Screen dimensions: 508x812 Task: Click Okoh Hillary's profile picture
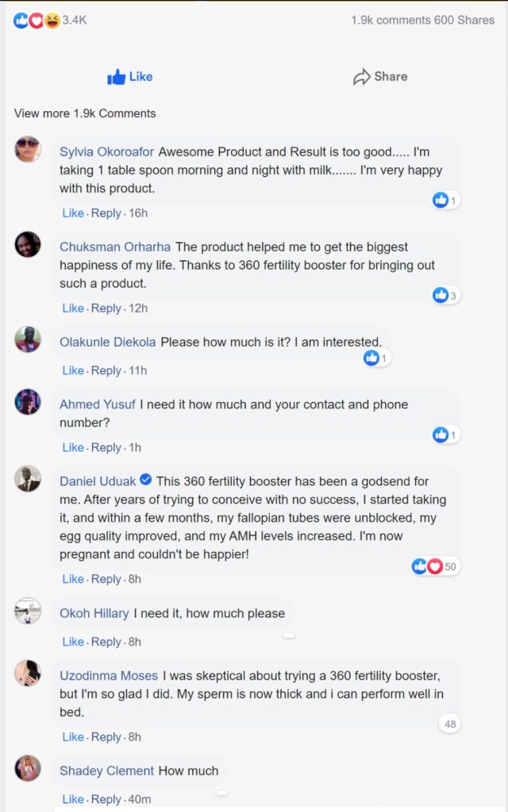click(28, 611)
